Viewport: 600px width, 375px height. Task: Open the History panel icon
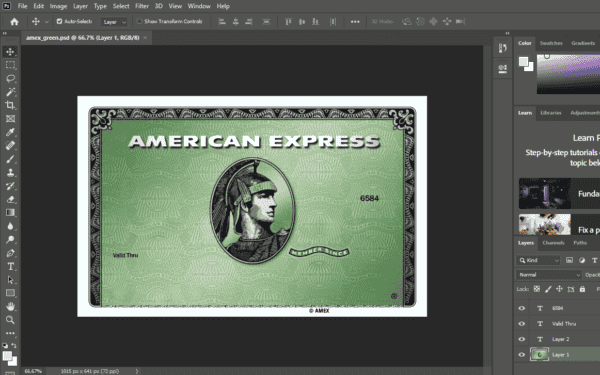click(x=503, y=48)
